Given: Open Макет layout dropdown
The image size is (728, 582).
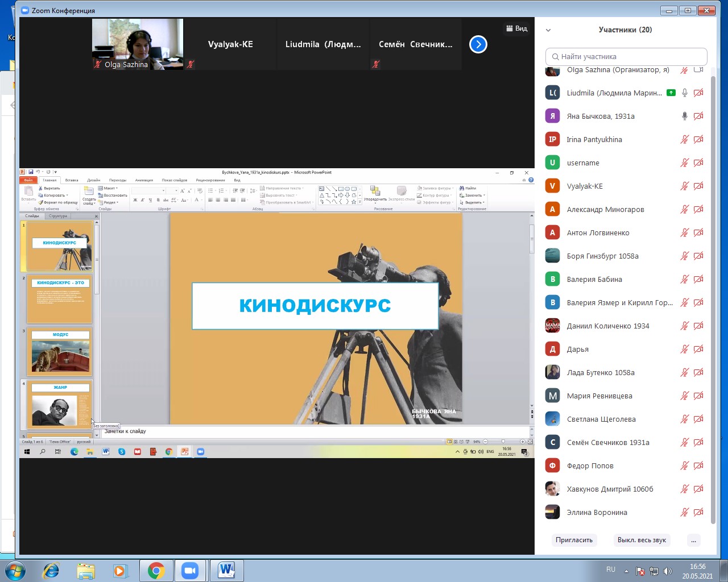Looking at the screenshot, I should 108,188.
